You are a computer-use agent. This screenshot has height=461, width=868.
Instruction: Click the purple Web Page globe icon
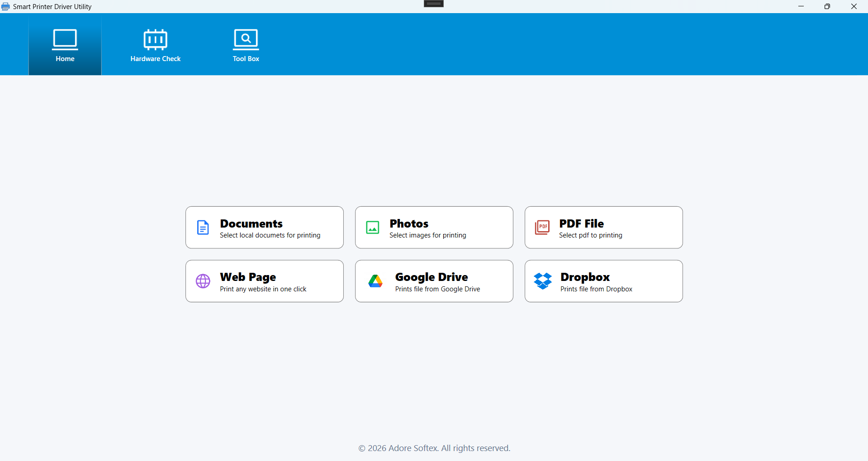tap(203, 281)
